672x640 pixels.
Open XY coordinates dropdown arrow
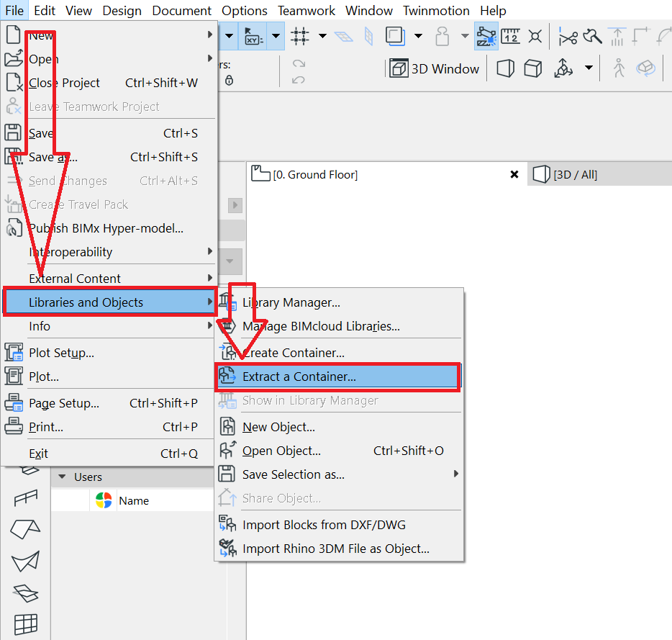tap(276, 36)
